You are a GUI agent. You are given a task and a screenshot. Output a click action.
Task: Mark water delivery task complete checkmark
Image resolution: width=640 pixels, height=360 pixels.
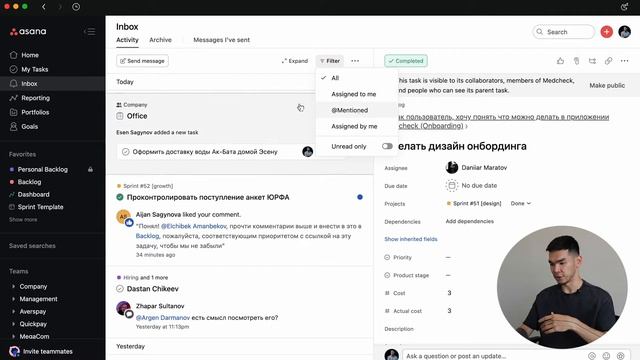click(x=125, y=152)
